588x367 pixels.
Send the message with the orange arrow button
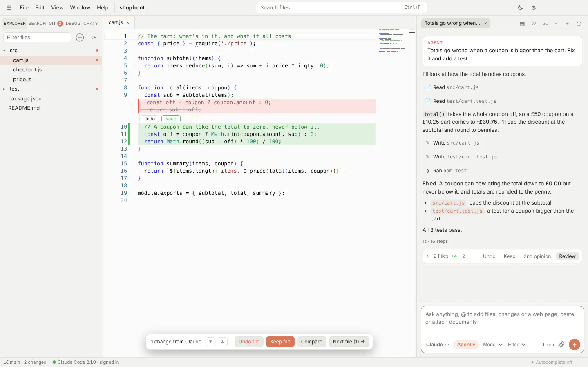point(575,345)
